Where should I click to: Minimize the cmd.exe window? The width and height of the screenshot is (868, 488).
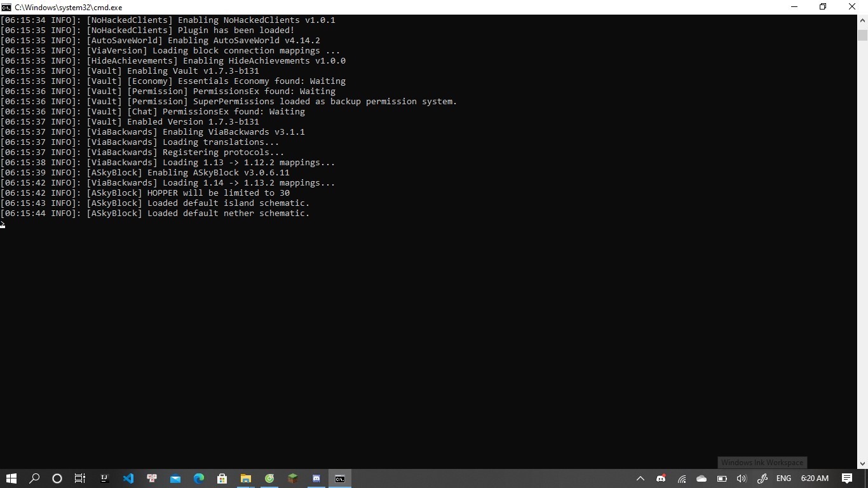click(794, 7)
